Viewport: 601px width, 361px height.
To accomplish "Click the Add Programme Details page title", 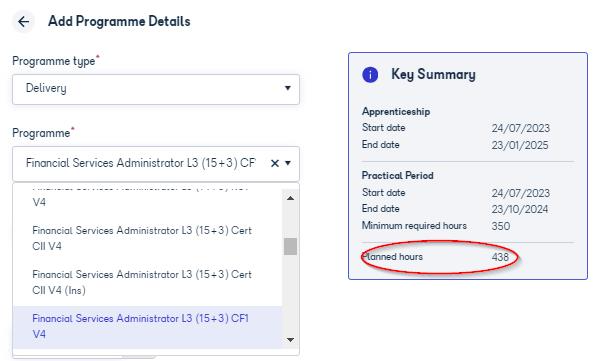I will pos(119,21).
